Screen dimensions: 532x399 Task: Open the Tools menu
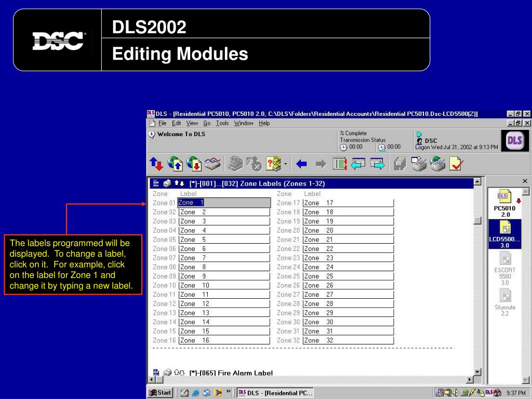[x=222, y=123]
